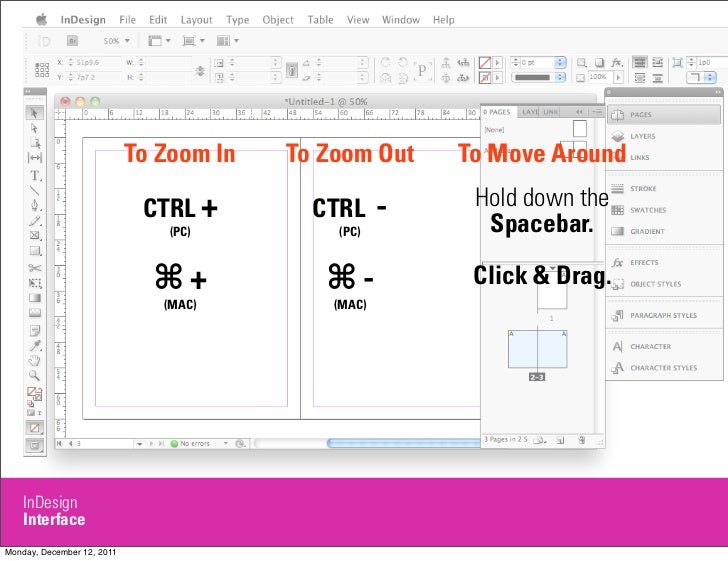Screen dimensions: 728x561
Task: Select the 2-3 spread thumbnail in Pages panel
Action: [538, 349]
